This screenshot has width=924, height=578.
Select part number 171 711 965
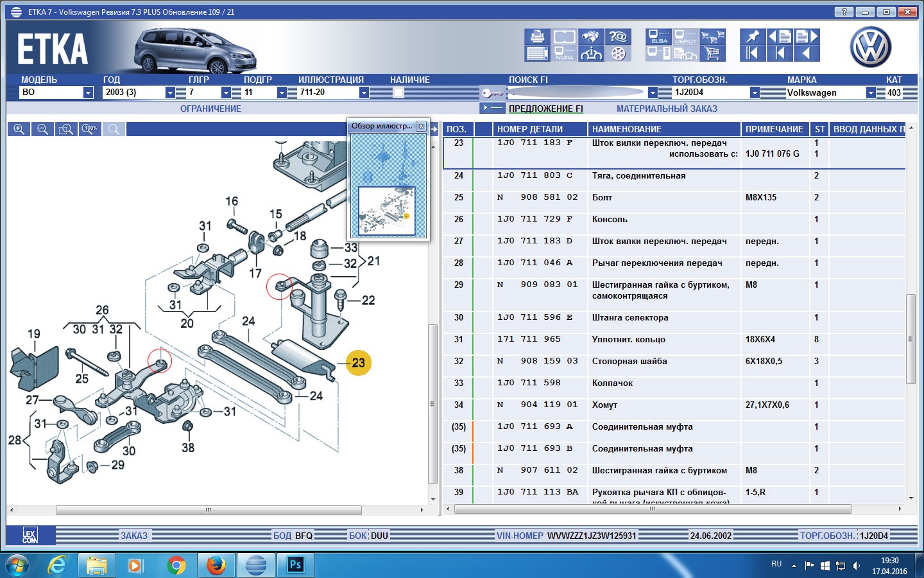click(529, 339)
